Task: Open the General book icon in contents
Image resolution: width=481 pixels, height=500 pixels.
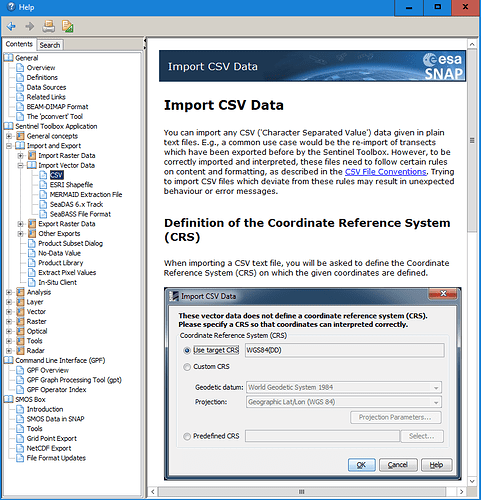Action: click(9, 58)
